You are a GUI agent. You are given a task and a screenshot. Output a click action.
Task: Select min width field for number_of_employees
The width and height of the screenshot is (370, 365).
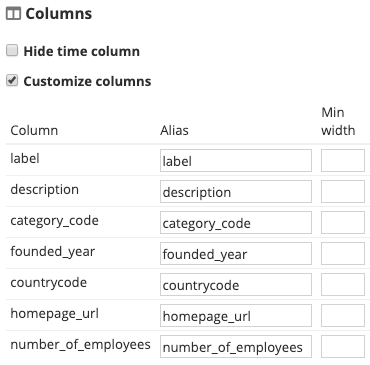pos(343,347)
